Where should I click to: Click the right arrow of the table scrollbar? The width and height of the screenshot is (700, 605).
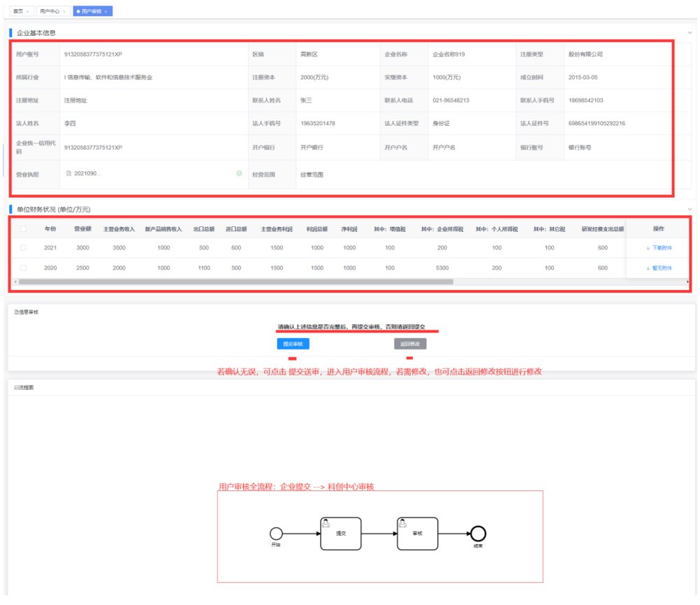click(687, 282)
